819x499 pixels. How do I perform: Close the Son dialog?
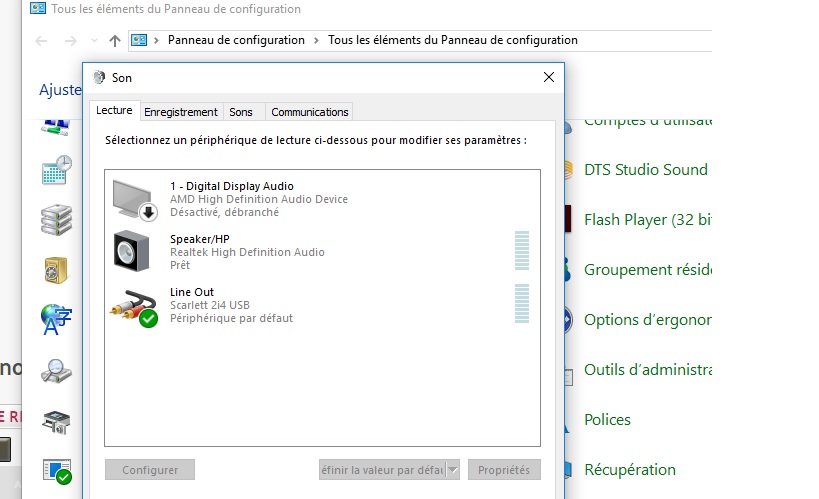click(548, 77)
